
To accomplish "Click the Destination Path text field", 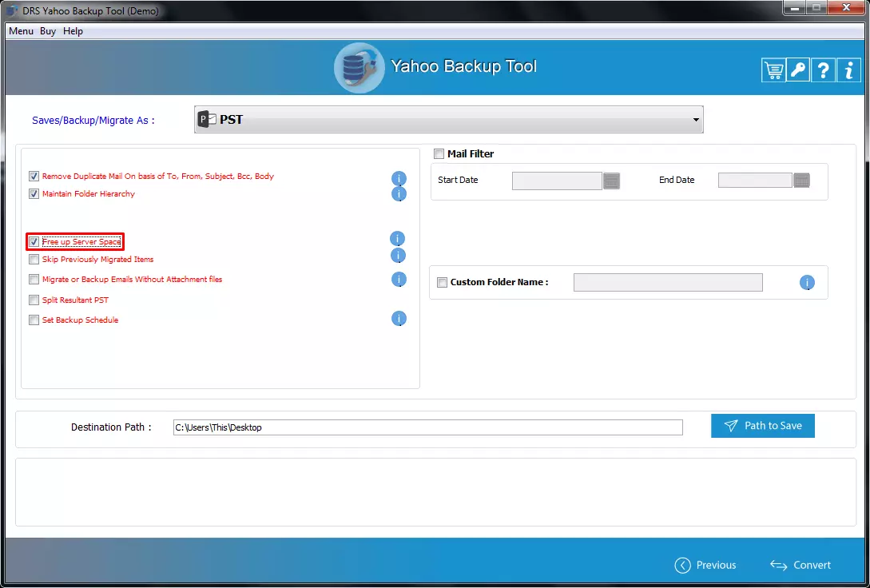I will (427, 427).
